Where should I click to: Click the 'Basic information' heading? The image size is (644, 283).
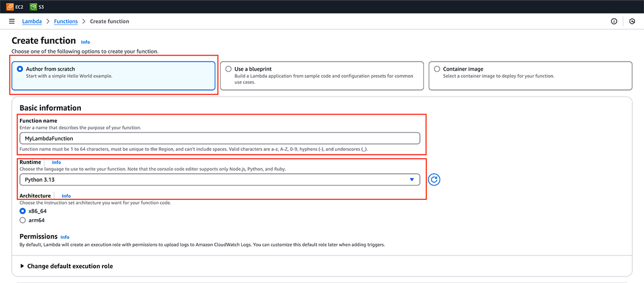pos(50,108)
